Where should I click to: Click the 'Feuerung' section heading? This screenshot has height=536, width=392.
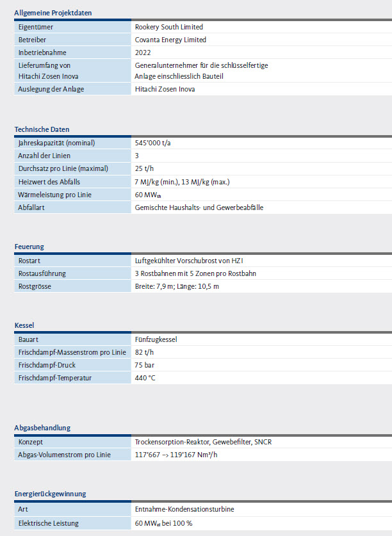point(29,247)
